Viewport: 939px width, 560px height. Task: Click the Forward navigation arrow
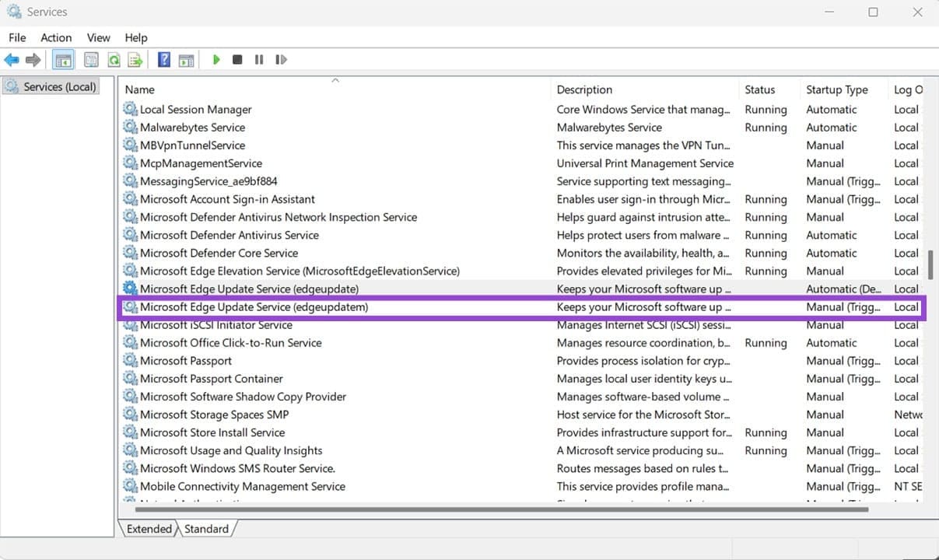point(32,59)
